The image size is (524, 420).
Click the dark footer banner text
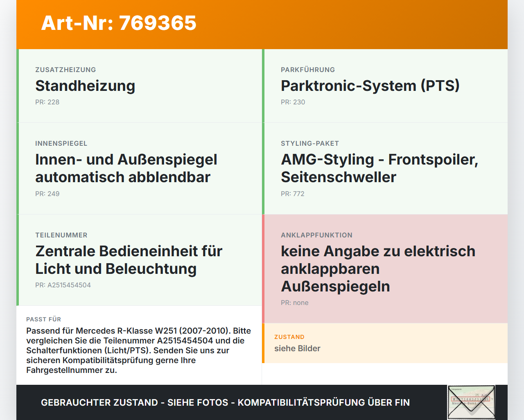pos(225,402)
